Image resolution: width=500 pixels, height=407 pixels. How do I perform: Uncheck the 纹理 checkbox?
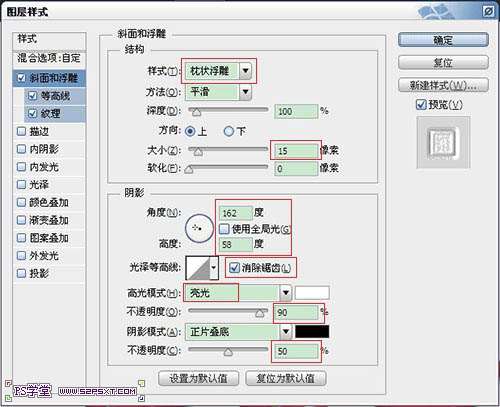32,113
